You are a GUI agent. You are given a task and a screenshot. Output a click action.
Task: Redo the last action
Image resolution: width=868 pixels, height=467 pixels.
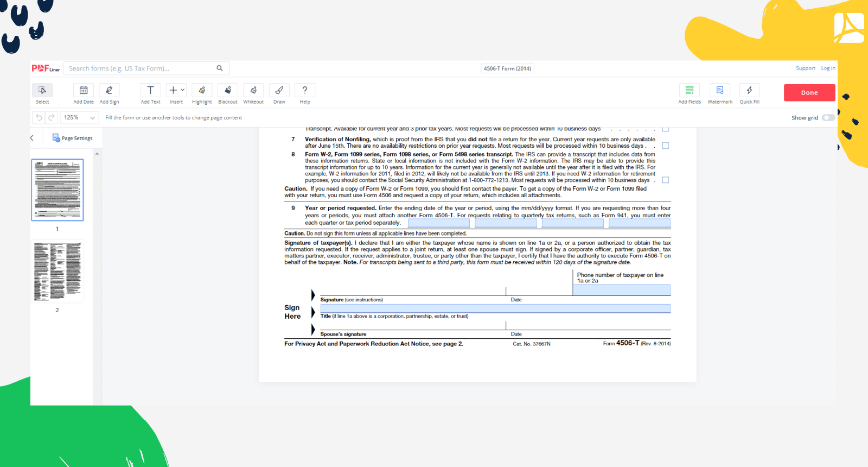point(51,117)
